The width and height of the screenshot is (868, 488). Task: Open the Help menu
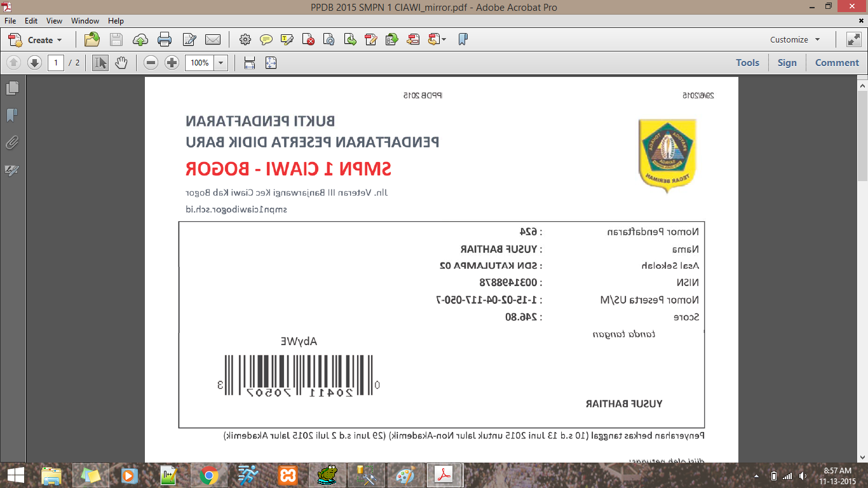(x=116, y=21)
